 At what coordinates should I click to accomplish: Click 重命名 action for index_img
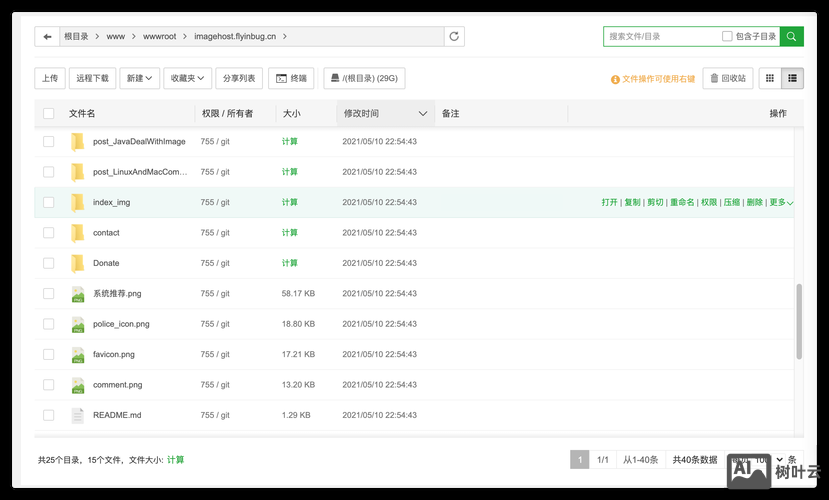click(x=682, y=202)
